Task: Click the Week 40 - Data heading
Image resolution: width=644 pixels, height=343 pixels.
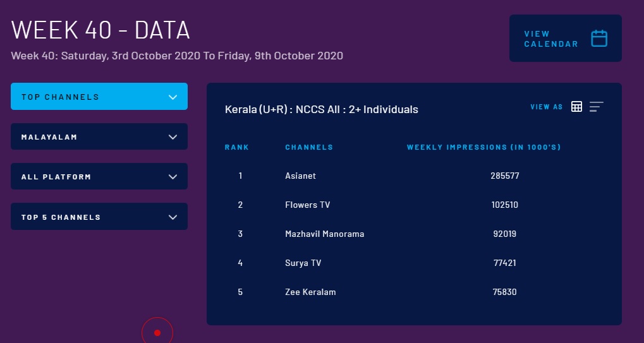Action: click(100, 30)
